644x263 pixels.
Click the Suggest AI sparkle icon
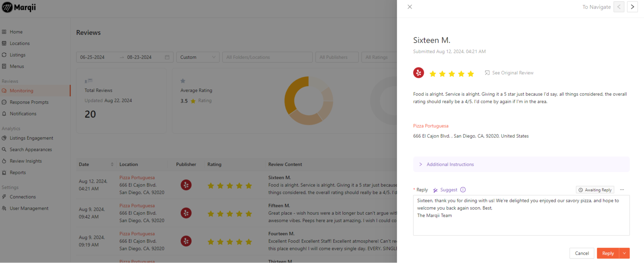[x=435, y=190]
